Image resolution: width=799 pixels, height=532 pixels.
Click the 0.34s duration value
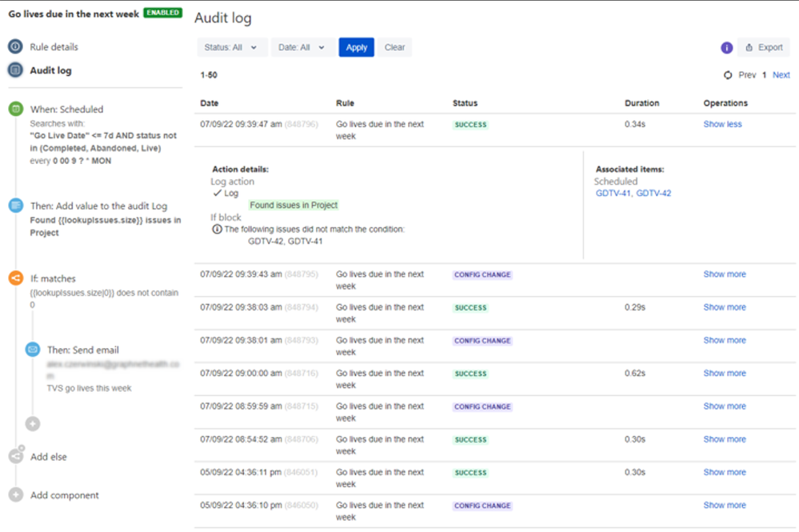tap(635, 124)
